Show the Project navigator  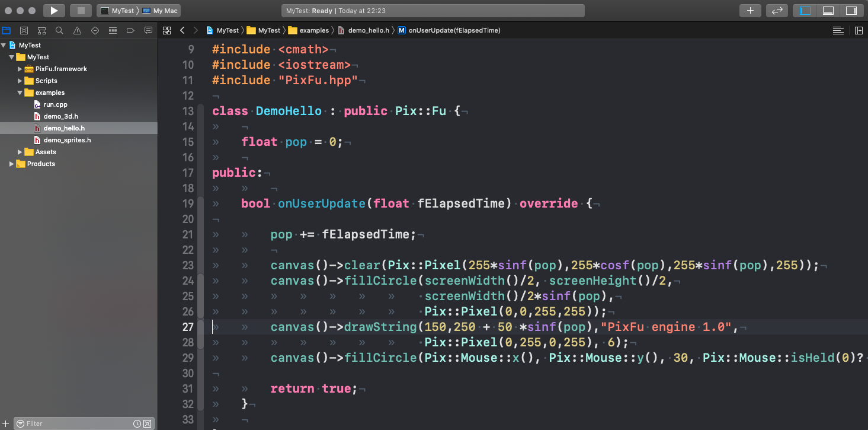click(x=7, y=30)
